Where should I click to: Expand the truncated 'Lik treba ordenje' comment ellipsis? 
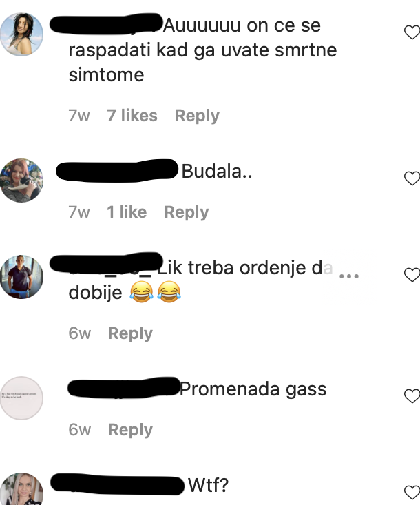pos(349,276)
